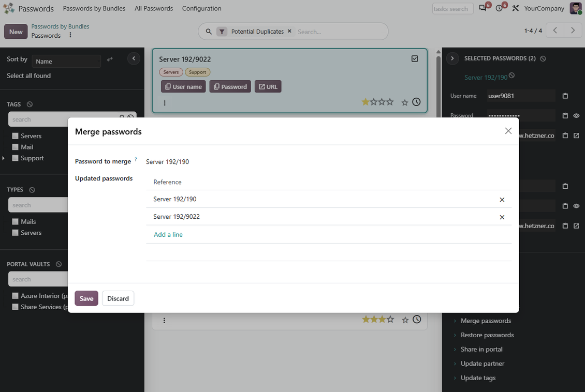Expand the Merge passwords action

486,321
